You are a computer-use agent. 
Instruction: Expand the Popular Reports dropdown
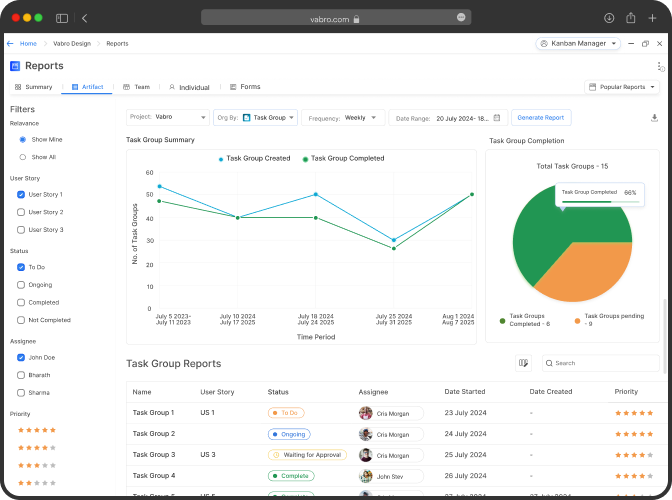click(620, 87)
